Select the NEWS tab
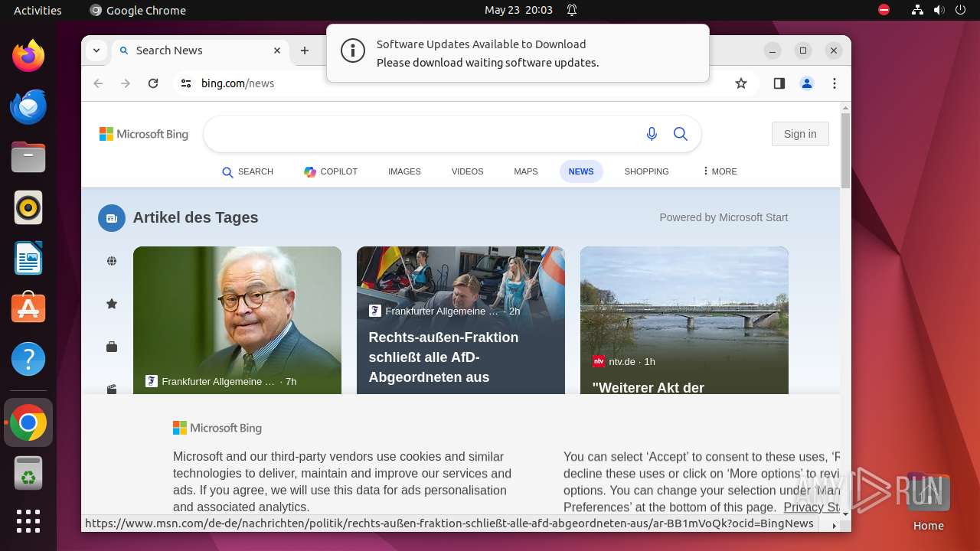The height and width of the screenshot is (551, 980). (581, 171)
